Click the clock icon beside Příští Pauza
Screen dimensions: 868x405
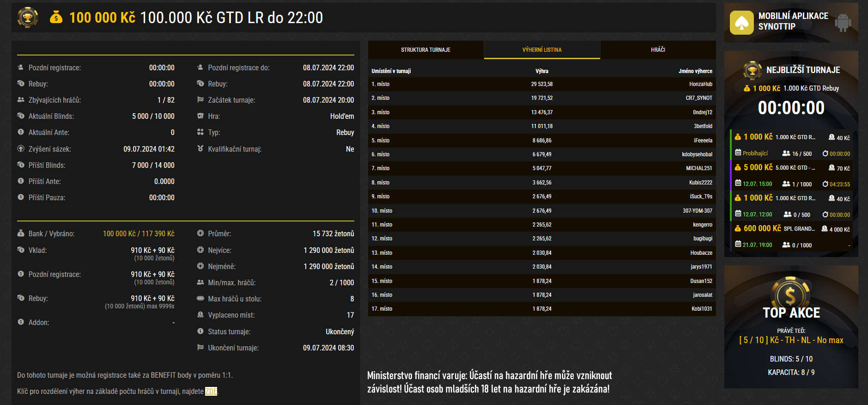21,197
